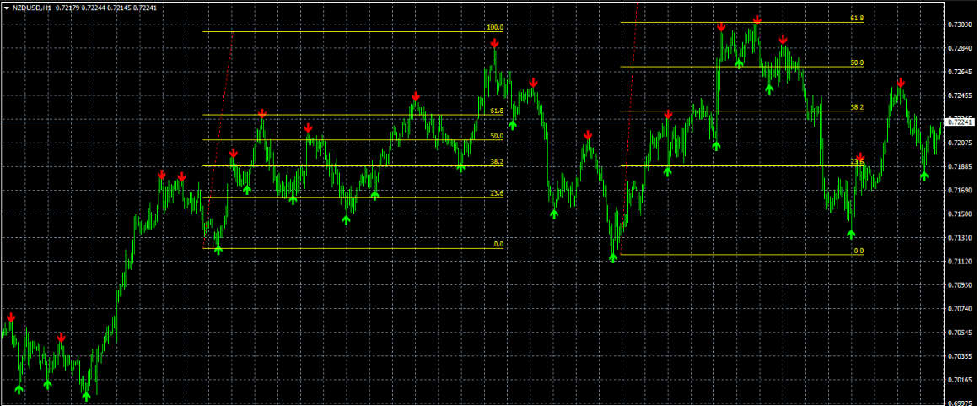Click the current price label 0.72241
Image resolution: width=980 pixels, height=406 pixels.
(x=961, y=122)
